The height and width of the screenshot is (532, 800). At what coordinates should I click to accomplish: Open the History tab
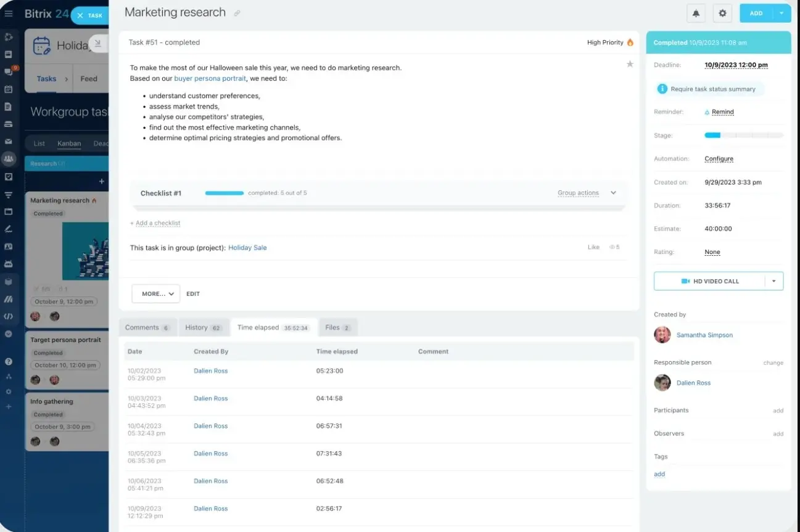tap(203, 327)
